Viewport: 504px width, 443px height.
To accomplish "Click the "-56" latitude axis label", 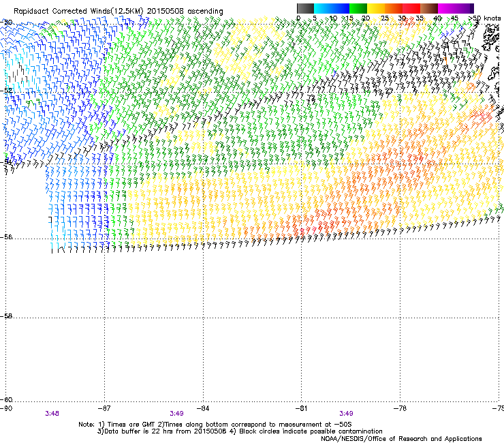I will point(6,236).
